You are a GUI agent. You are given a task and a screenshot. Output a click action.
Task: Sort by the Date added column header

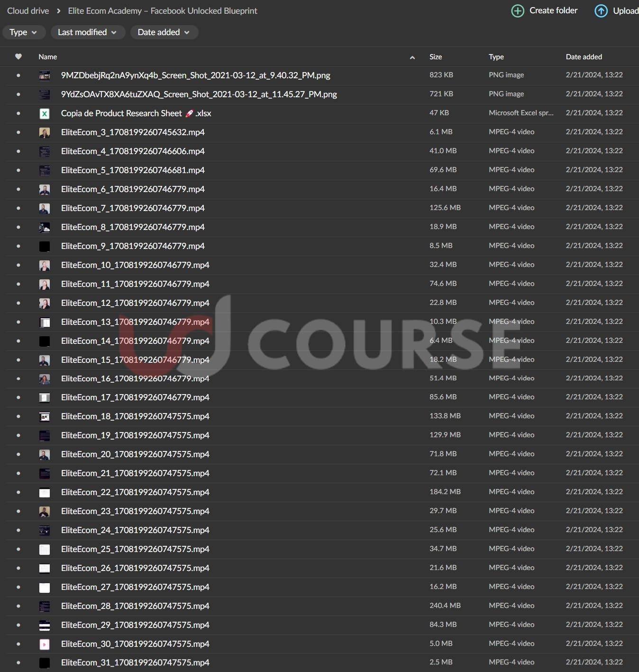(x=584, y=57)
